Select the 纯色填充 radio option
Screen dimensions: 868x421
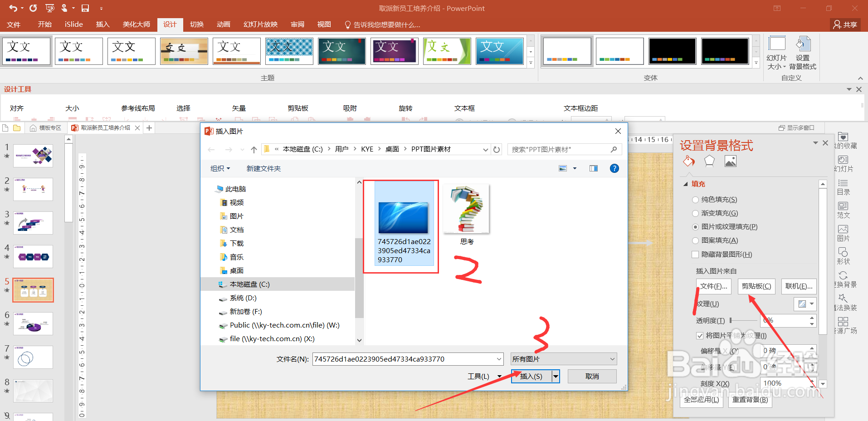point(695,200)
